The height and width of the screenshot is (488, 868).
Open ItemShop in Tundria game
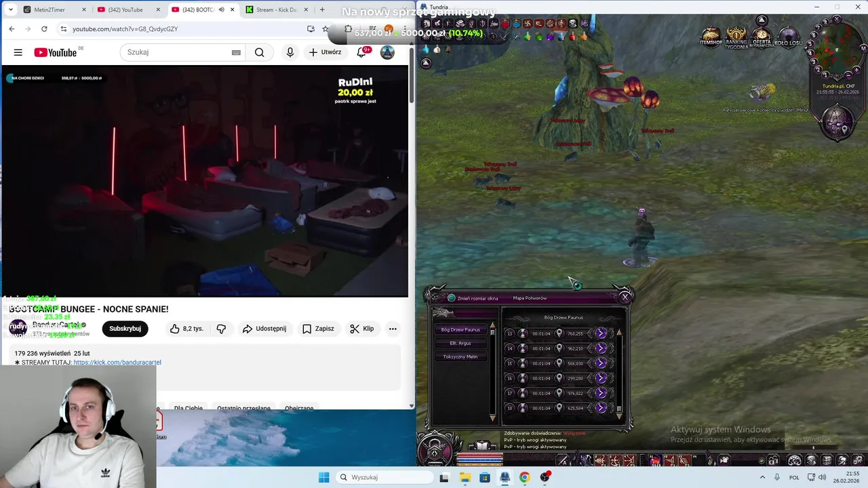[711, 37]
